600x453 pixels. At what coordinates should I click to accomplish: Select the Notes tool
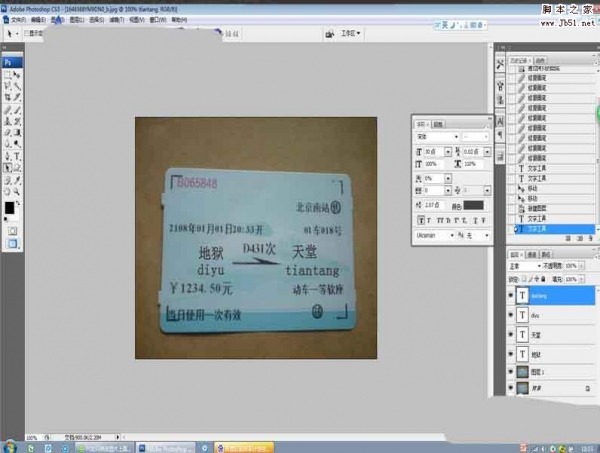tap(7, 180)
